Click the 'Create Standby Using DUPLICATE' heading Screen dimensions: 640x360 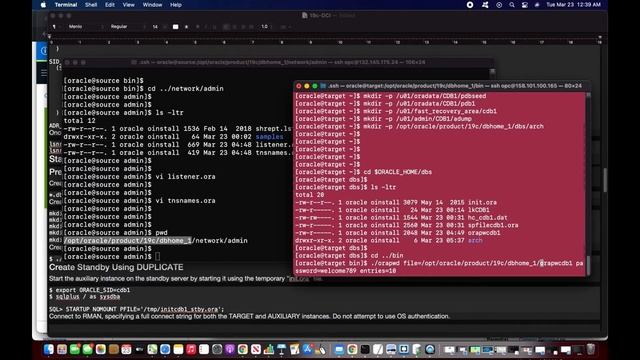click(x=116, y=267)
